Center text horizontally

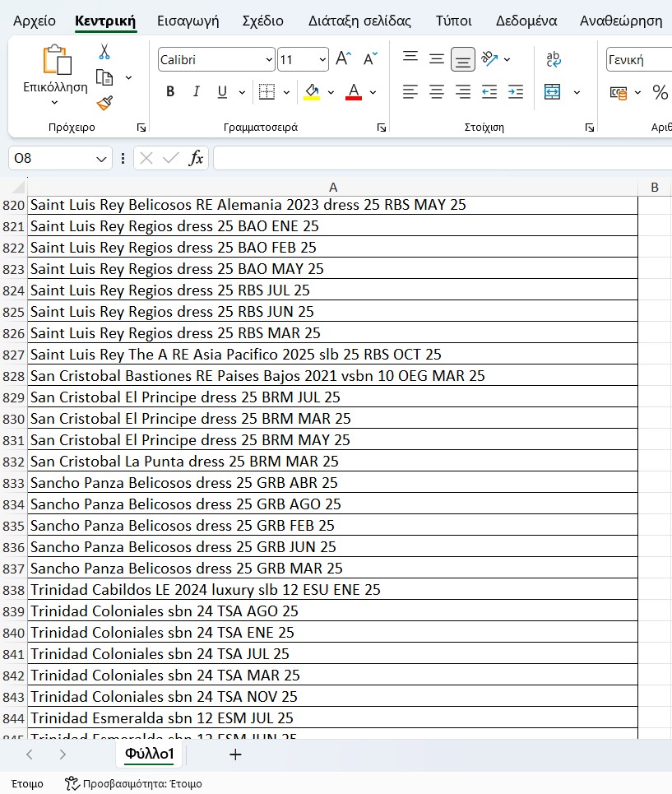pos(437,91)
